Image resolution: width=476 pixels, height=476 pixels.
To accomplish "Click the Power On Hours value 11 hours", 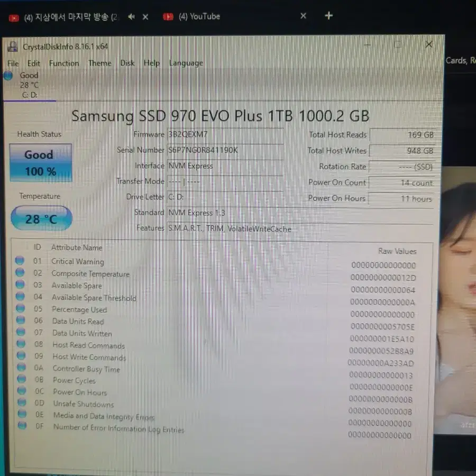I will (x=401, y=199).
